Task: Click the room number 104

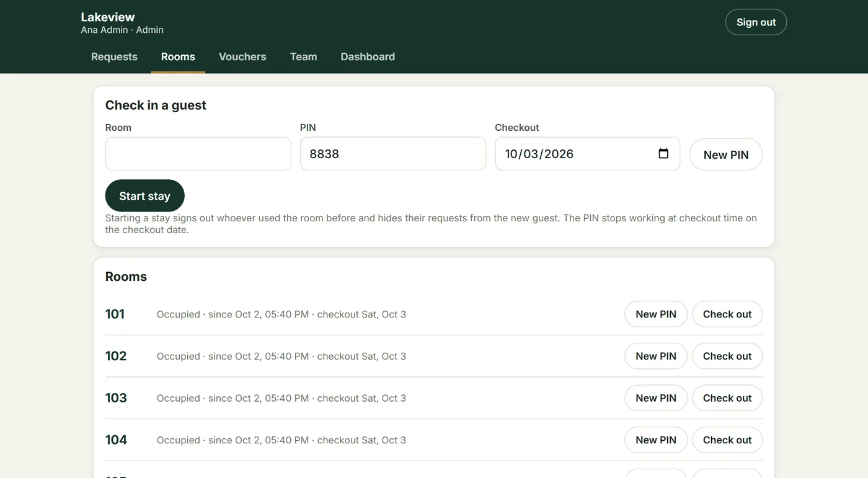Action: (116, 440)
